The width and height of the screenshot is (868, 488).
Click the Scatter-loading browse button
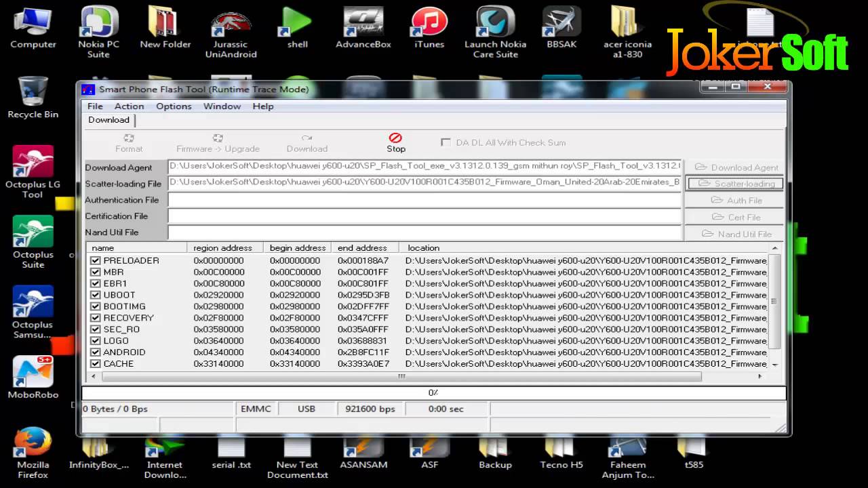(735, 184)
